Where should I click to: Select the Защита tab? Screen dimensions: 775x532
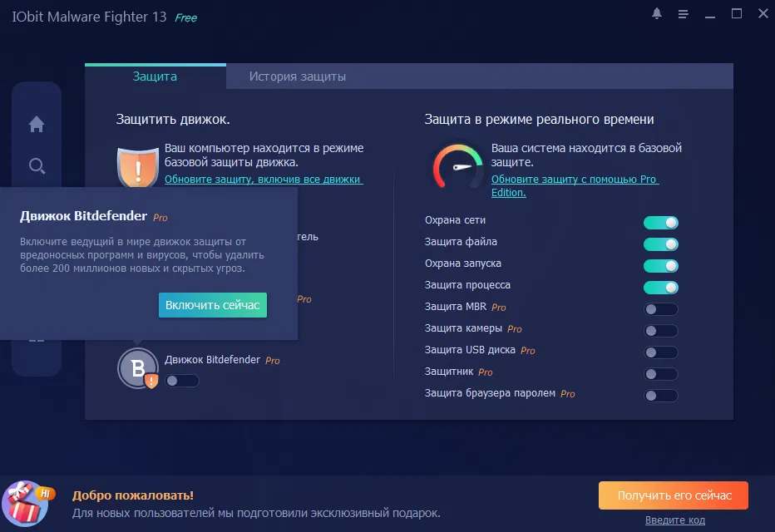[x=155, y=76]
